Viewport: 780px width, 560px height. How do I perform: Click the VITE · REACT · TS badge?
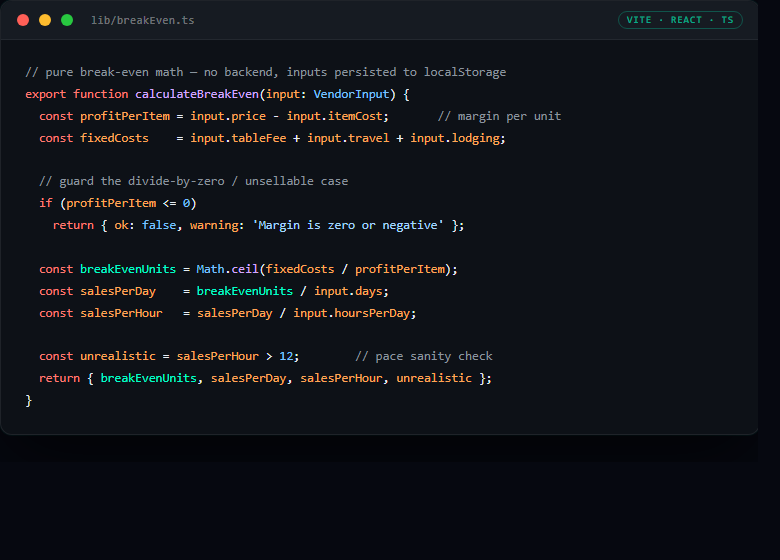680,20
